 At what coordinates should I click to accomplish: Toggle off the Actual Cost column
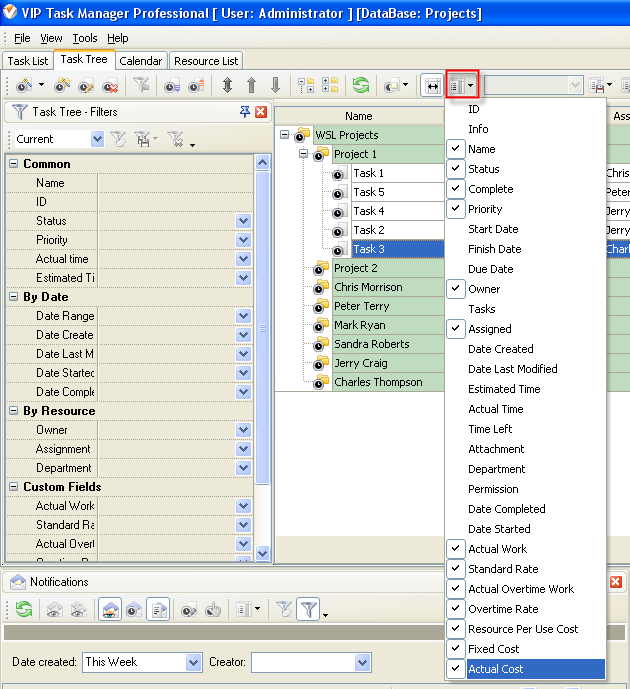(x=509, y=669)
